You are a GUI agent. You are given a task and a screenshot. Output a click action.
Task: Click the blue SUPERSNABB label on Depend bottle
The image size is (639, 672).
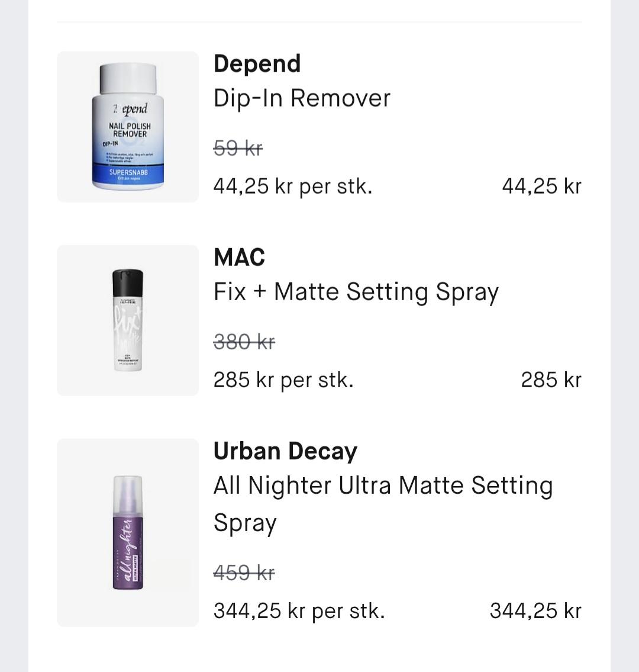[x=128, y=173]
